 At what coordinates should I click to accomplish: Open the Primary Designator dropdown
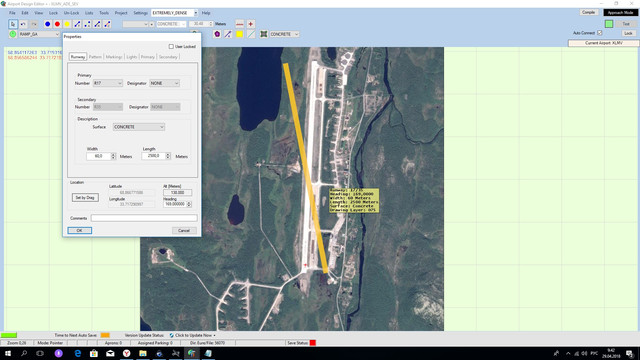[x=164, y=83]
